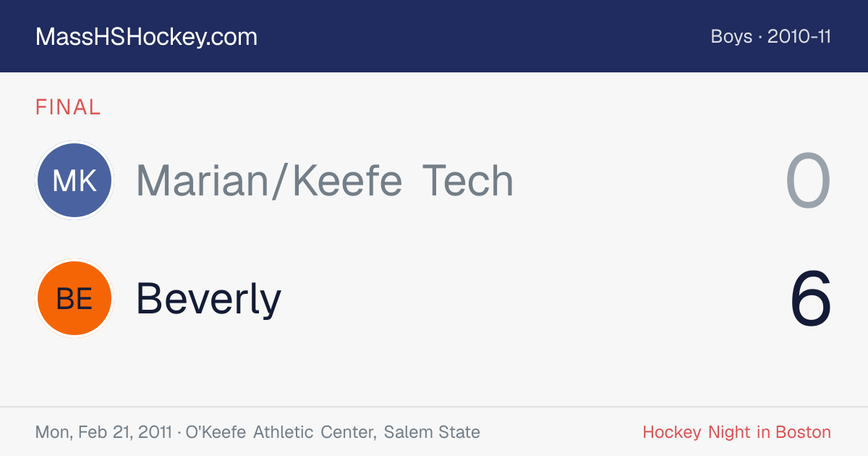Click the Salem State text in footer

432,432
